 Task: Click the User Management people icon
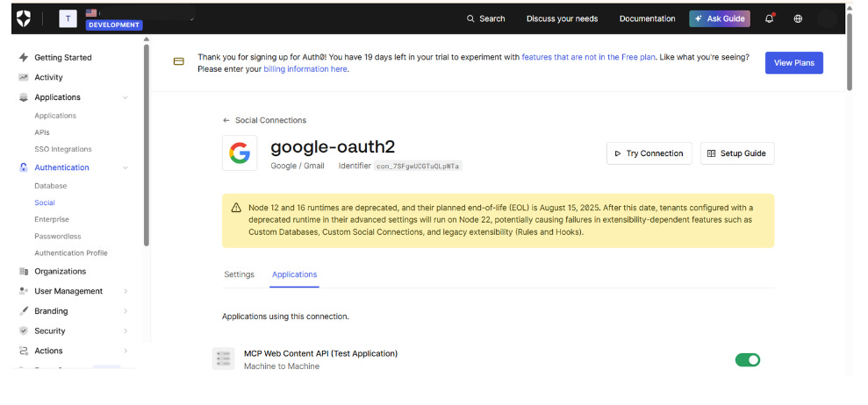[23, 291]
